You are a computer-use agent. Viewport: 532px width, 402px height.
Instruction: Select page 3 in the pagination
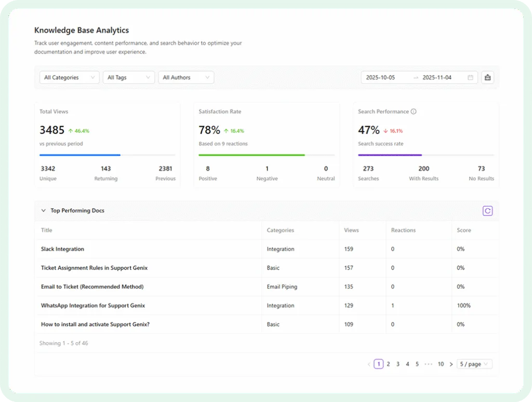pyautogui.click(x=397, y=364)
